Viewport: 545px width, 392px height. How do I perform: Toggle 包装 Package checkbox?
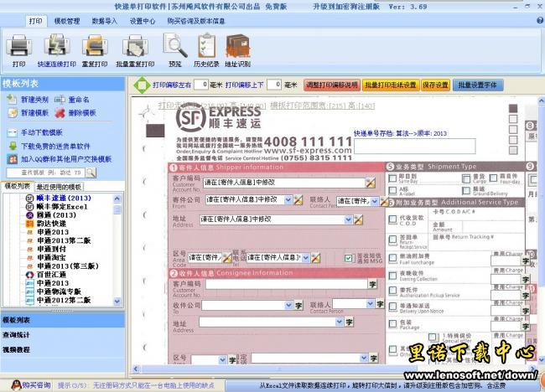tap(392, 323)
